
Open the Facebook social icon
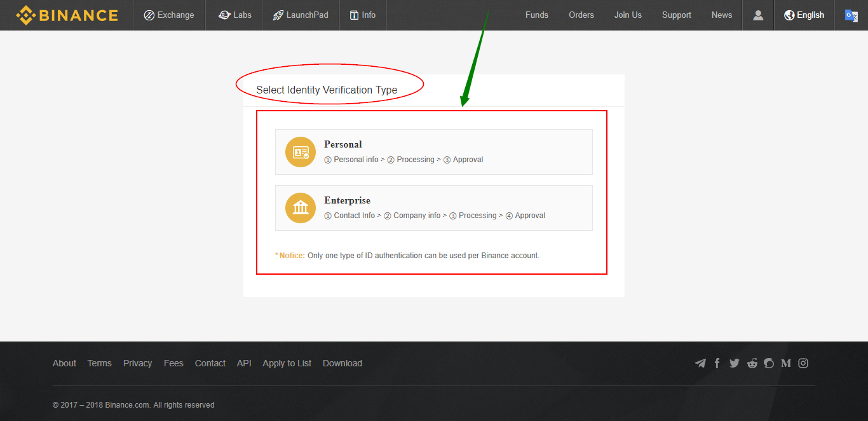pyautogui.click(x=717, y=363)
